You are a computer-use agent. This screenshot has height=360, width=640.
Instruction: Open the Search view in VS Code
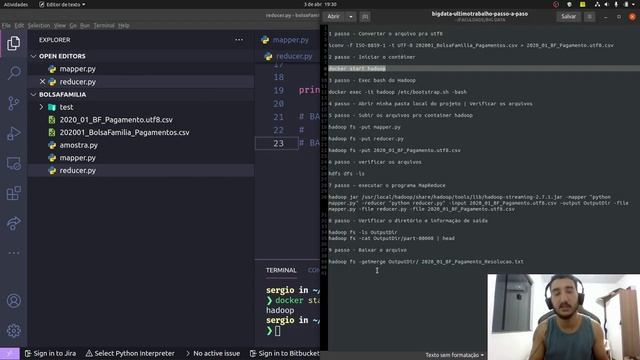tap(14, 73)
